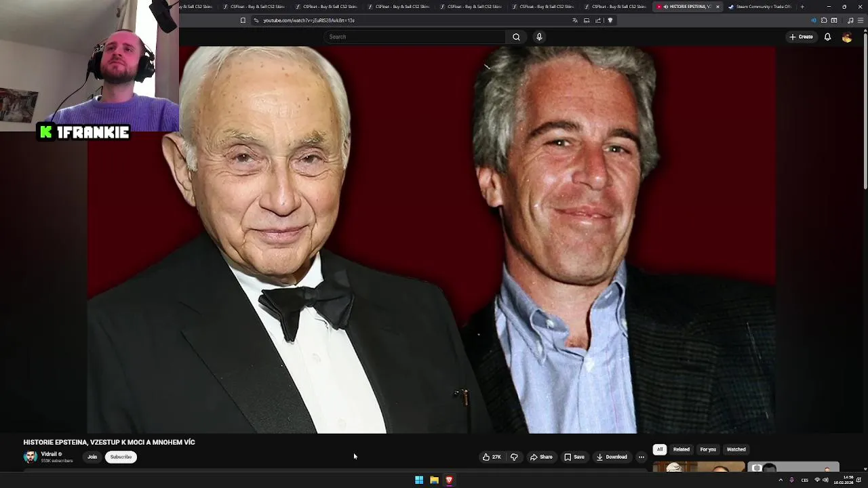Switch to the Steam Community Trade Offers tab
The width and height of the screenshot is (868, 488).
pyautogui.click(x=759, y=7)
